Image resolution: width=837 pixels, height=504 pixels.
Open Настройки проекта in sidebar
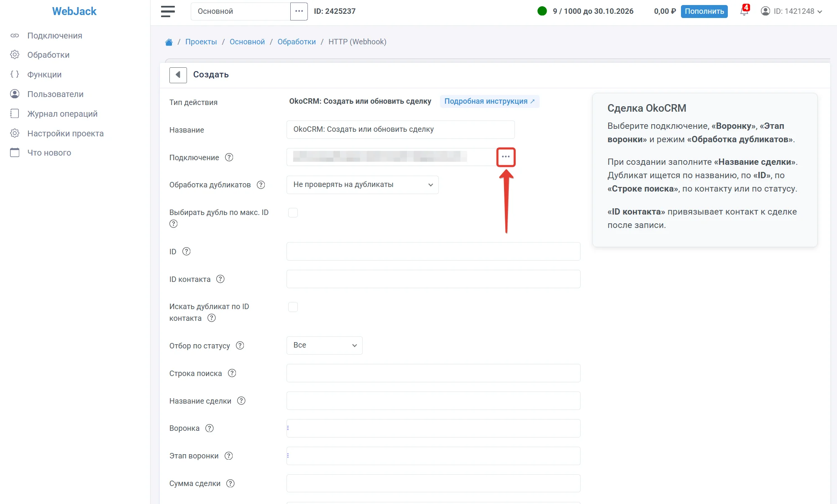(65, 133)
